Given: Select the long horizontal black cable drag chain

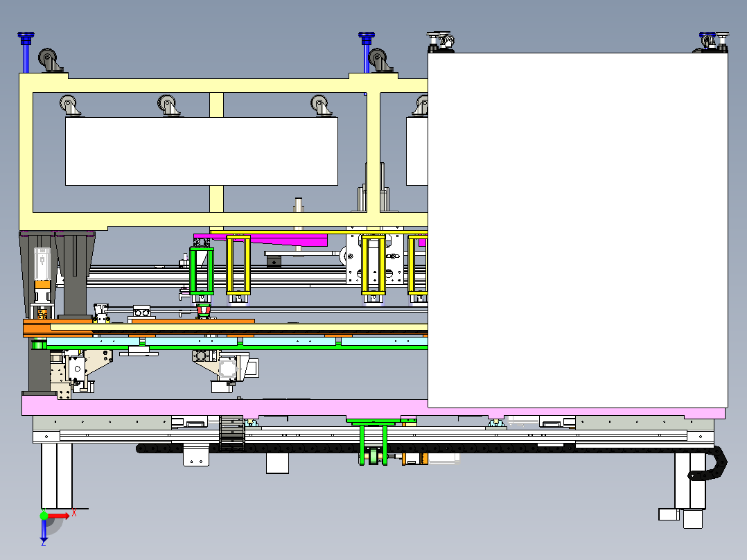Looking at the screenshot, I should point(355,448).
